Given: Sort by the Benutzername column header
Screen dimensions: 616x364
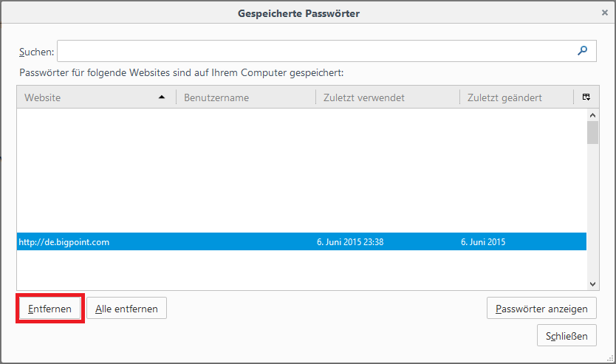Looking at the screenshot, I should (244, 97).
